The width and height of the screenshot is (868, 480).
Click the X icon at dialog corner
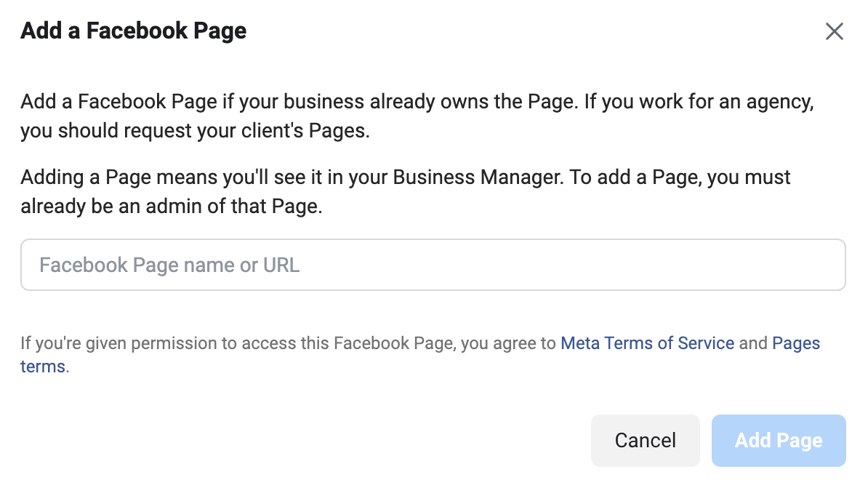[835, 31]
